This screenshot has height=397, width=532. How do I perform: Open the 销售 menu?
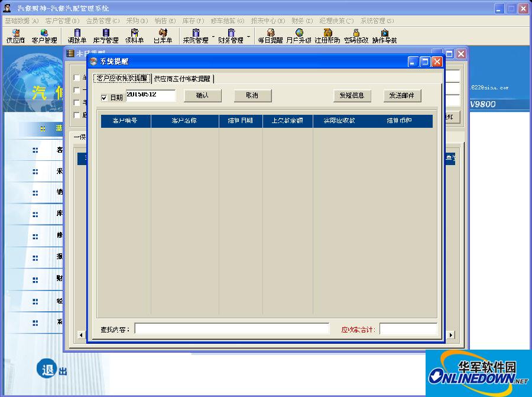[166, 21]
